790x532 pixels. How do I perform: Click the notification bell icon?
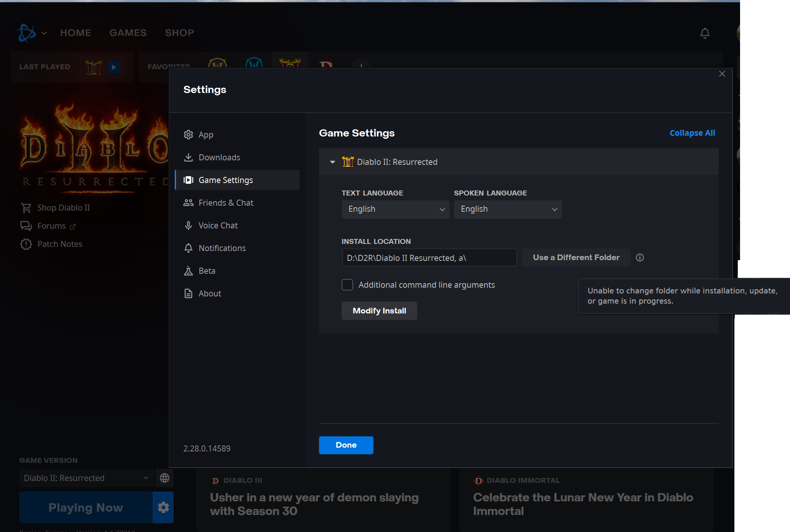704,33
